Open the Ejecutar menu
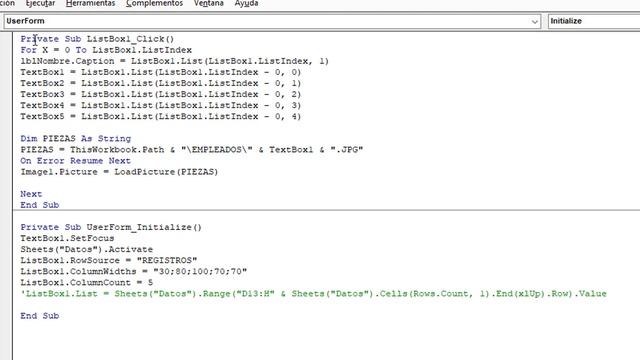Image resolution: width=640 pixels, height=360 pixels. point(40,3)
